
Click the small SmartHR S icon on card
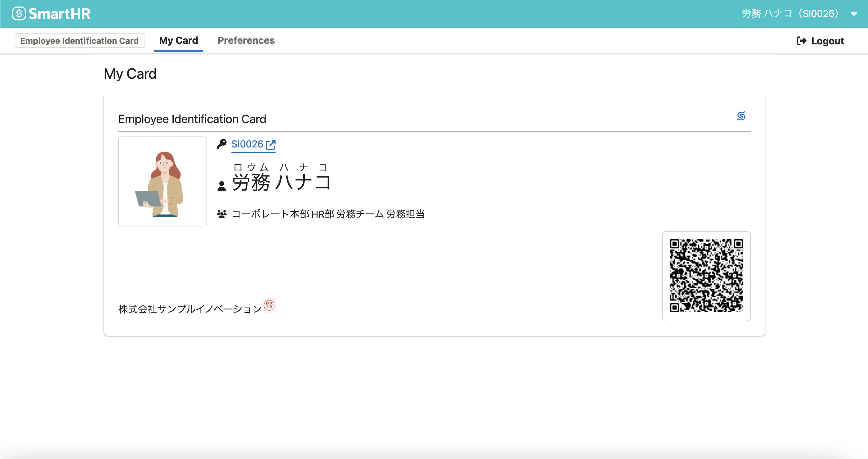tap(741, 116)
